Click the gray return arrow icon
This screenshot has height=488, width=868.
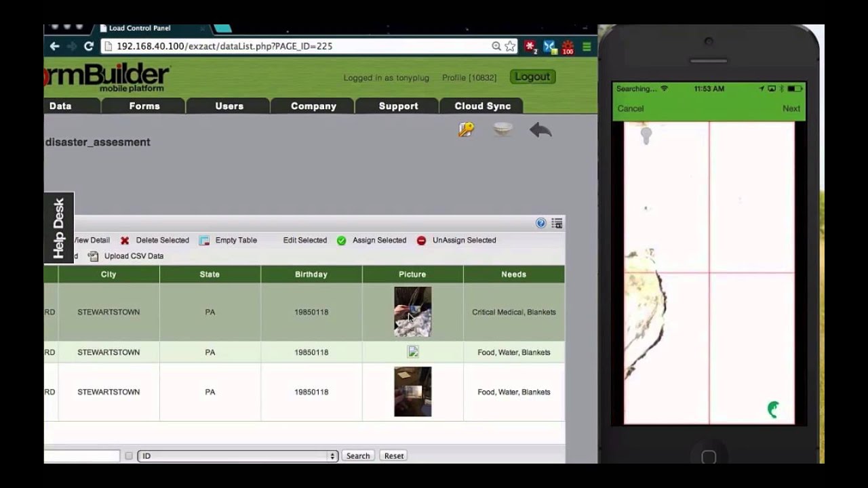pyautogui.click(x=540, y=129)
